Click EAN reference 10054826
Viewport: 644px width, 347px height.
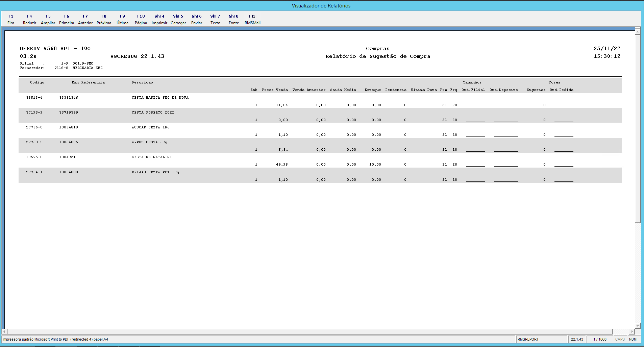point(69,142)
